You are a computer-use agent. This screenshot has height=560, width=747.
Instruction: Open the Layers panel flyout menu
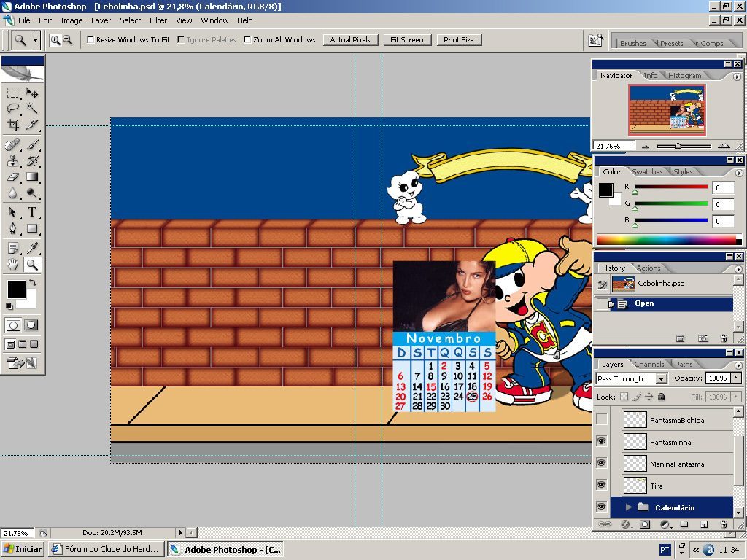point(738,365)
